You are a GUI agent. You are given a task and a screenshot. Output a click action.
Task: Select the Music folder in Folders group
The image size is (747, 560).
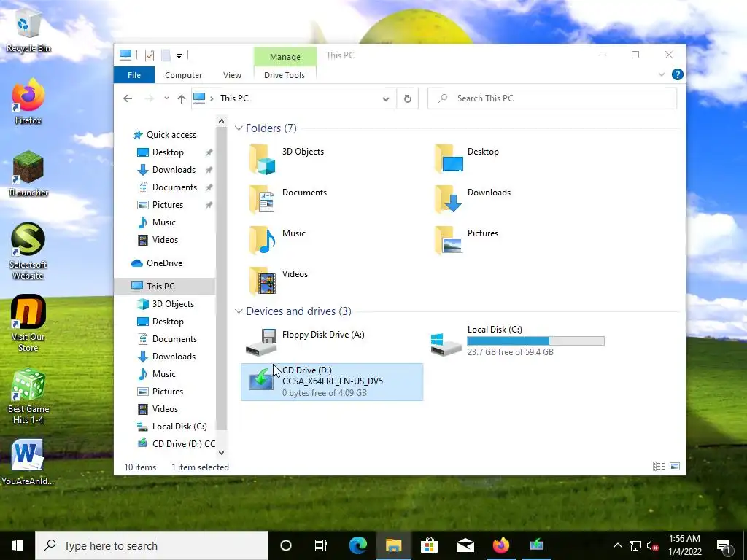click(x=263, y=241)
